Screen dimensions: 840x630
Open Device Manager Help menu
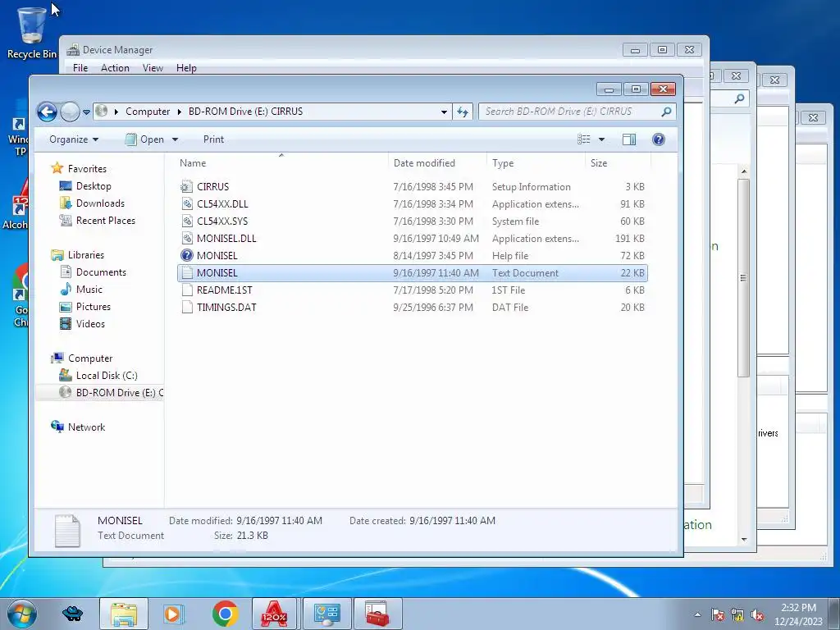[186, 68]
